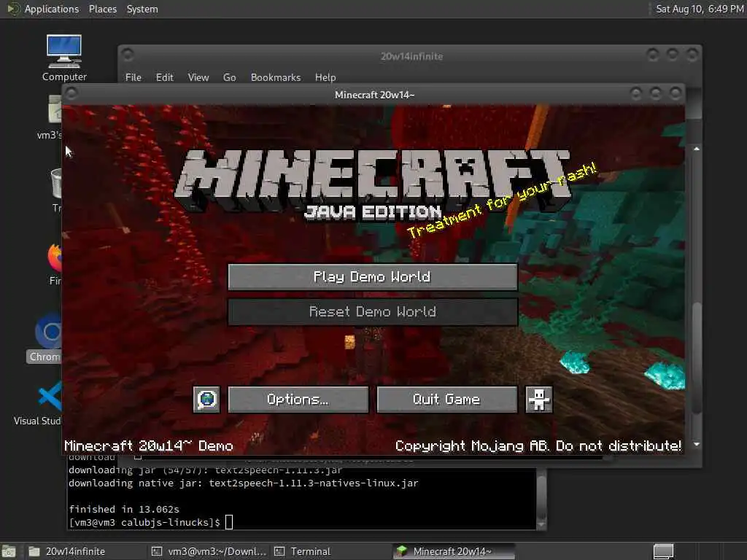Click the file manager vertical scrollbar thumb
Viewport: 747px width, 560px height.
point(697,357)
